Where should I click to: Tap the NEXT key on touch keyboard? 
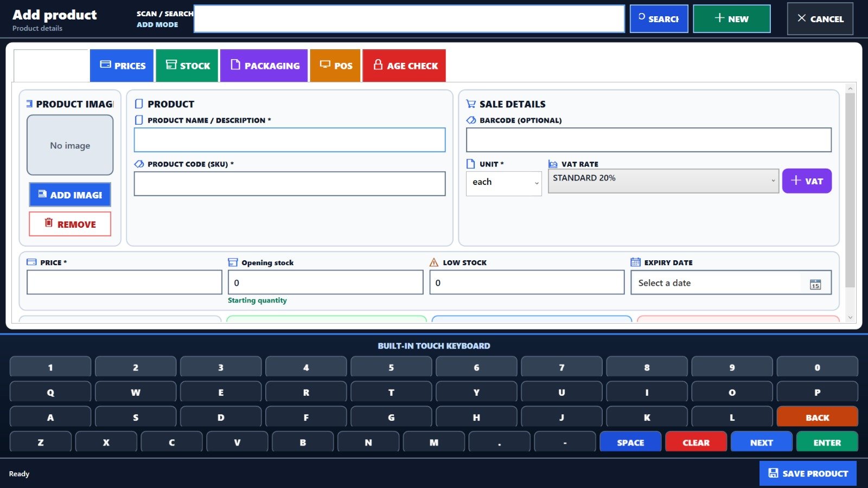762,442
